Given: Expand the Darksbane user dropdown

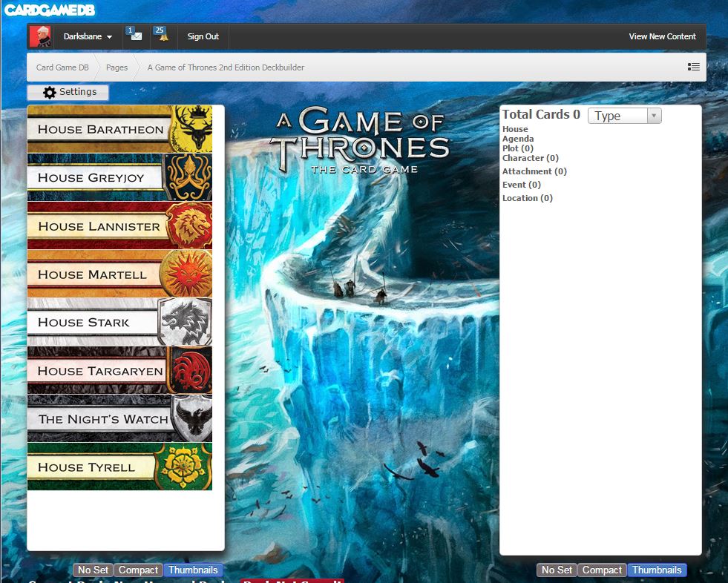Looking at the screenshot, I should point(88,36).
